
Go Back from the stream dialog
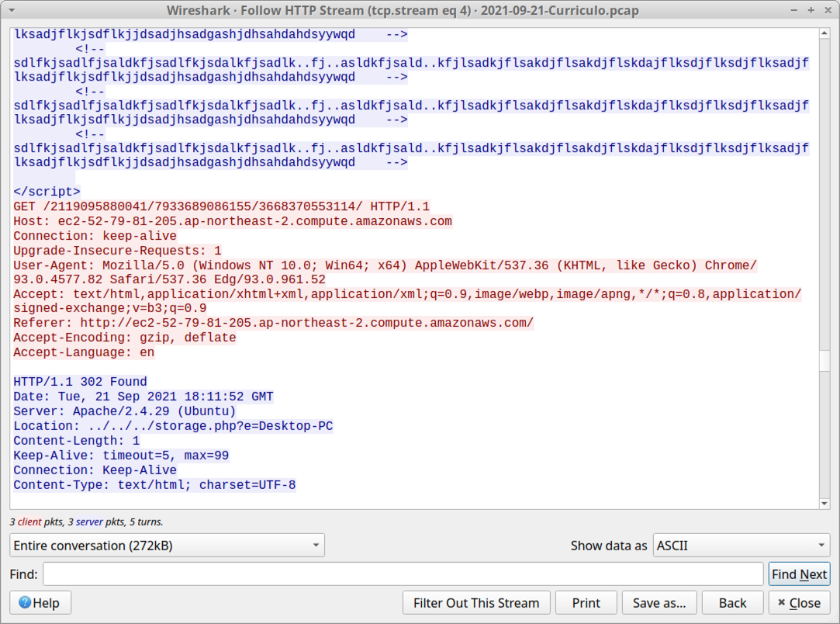click(732, 602)
